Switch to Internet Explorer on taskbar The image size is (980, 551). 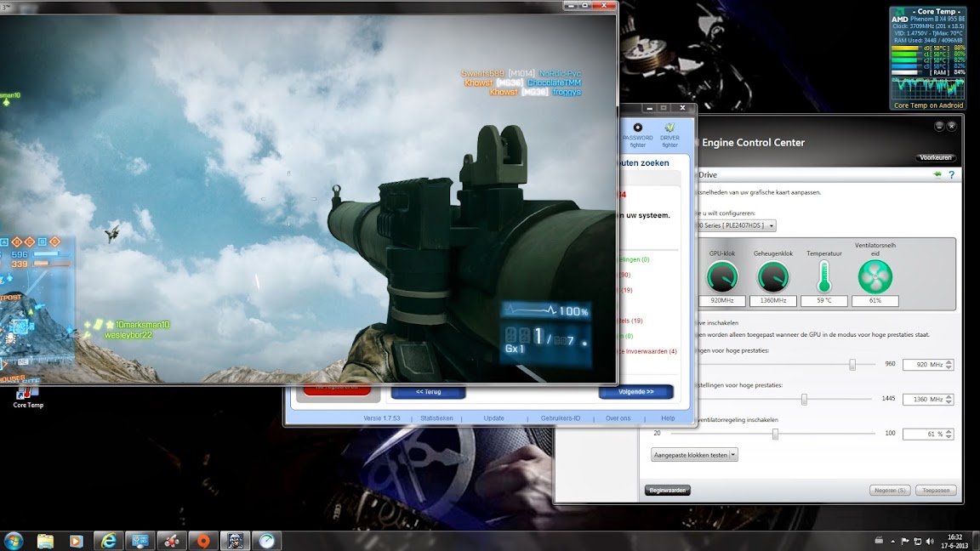[109, 541]
